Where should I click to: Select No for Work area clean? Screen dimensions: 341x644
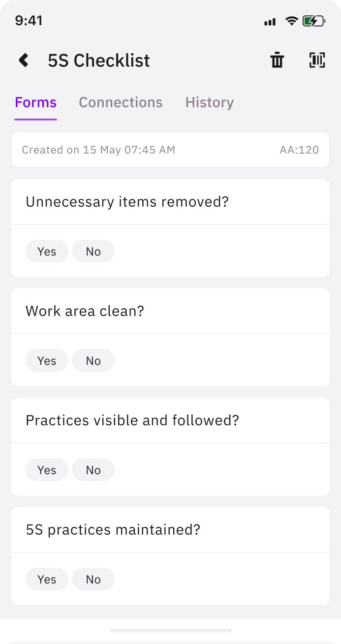point(93,360)
